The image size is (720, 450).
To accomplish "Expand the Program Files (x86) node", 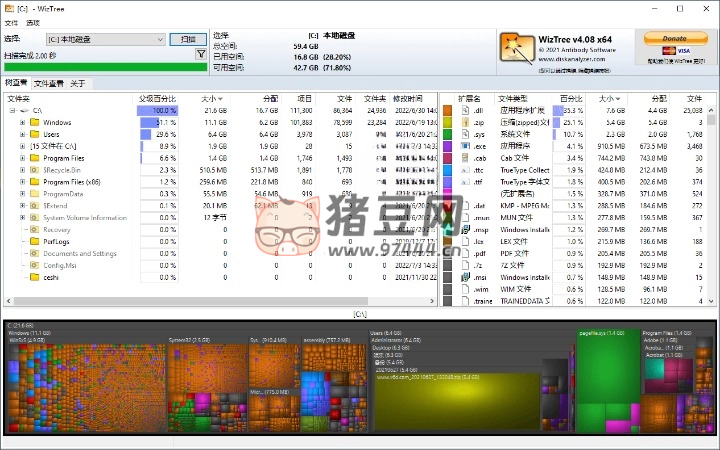I will pyautogui.click(x=22, y=182).
